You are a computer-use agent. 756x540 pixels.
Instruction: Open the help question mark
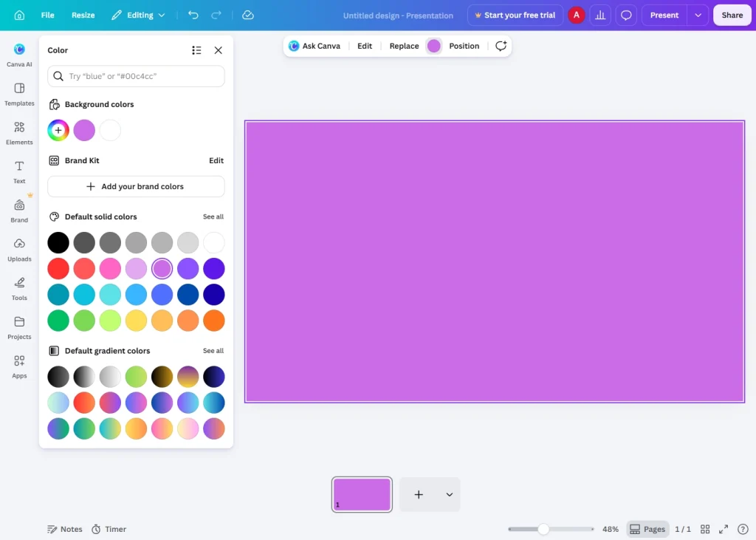(743, 530)
